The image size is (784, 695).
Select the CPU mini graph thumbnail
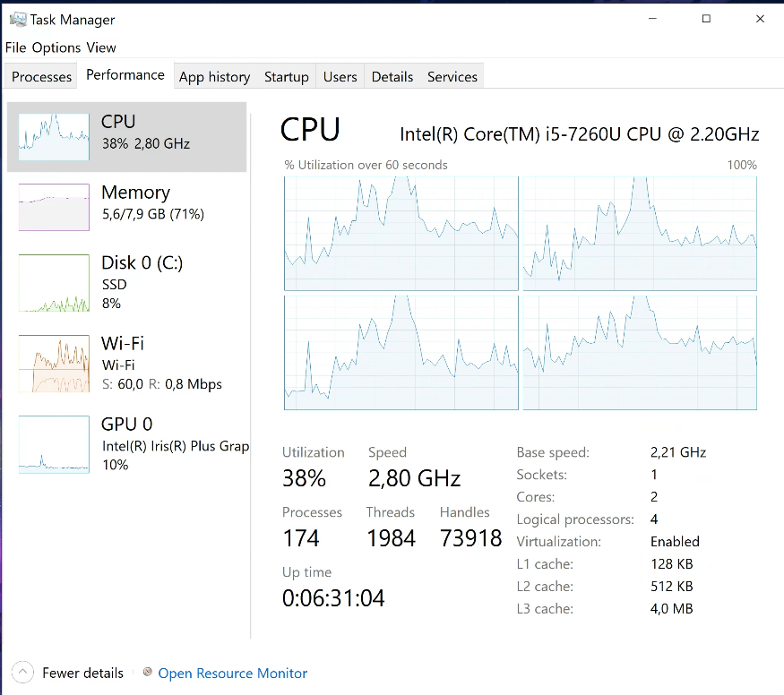pos(54,137)
